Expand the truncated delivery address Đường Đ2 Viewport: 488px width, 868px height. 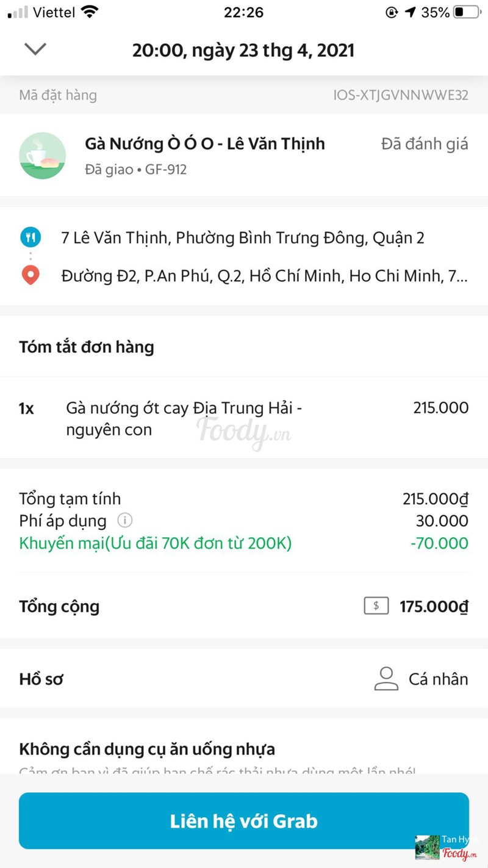pos(264,276)
